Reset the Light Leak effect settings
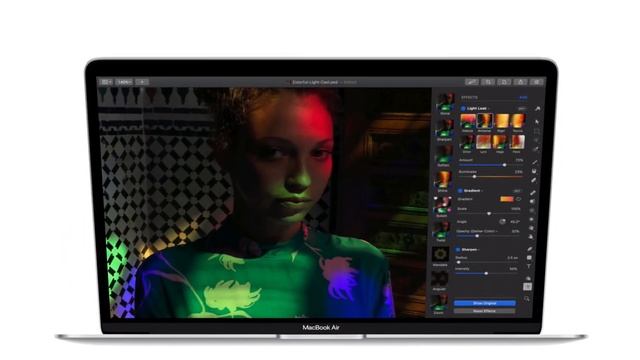 (522, 109)
